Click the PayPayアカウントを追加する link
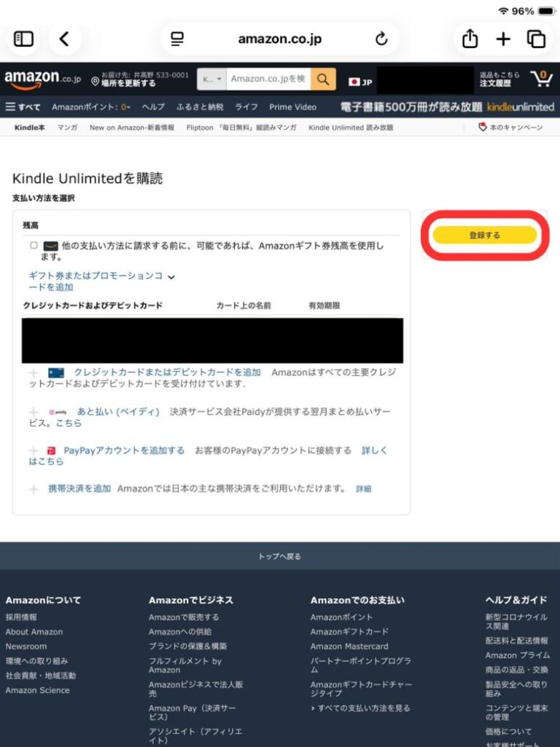The width and height of the screenshot is (560, 747). coord(124,451)
